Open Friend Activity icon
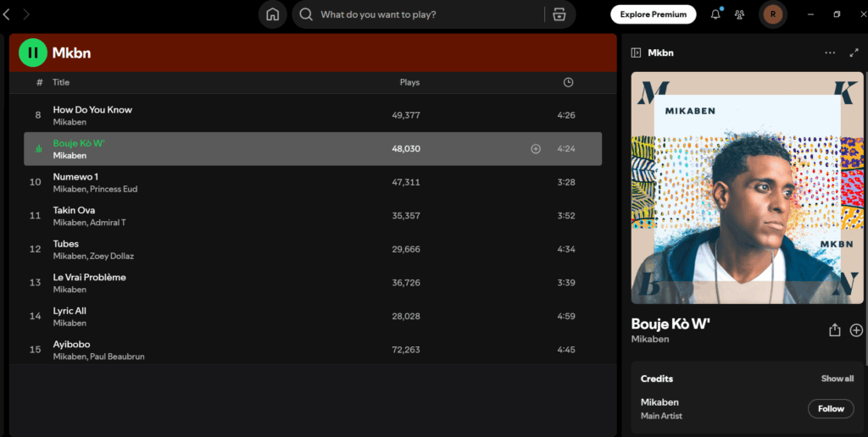 739,14
